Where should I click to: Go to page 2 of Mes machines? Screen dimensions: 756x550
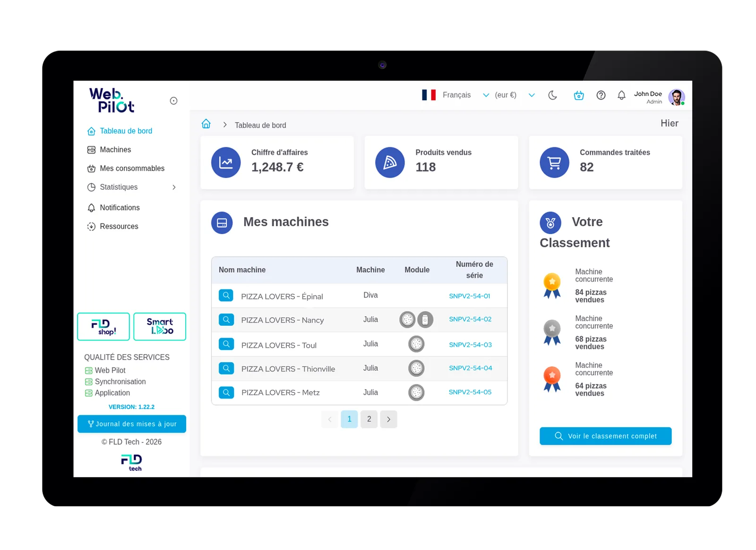pos(369,419)
